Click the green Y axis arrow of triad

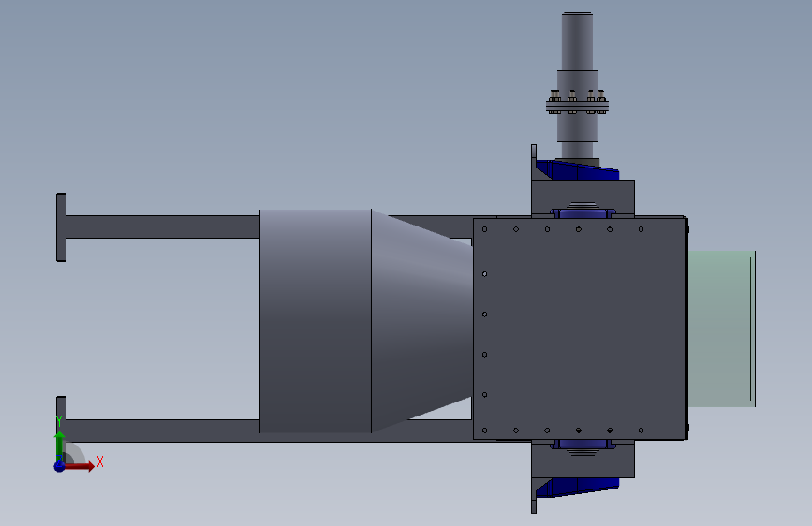60,446
